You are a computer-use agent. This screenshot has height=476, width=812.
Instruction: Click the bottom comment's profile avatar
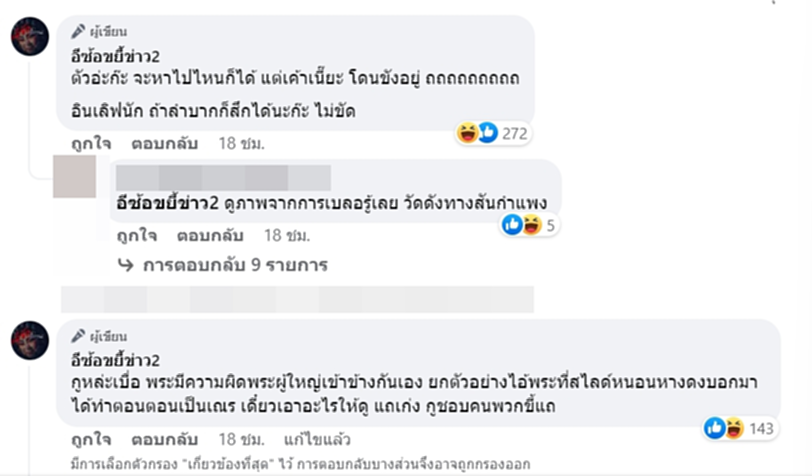pyautogui.click(x=30, y=340)
